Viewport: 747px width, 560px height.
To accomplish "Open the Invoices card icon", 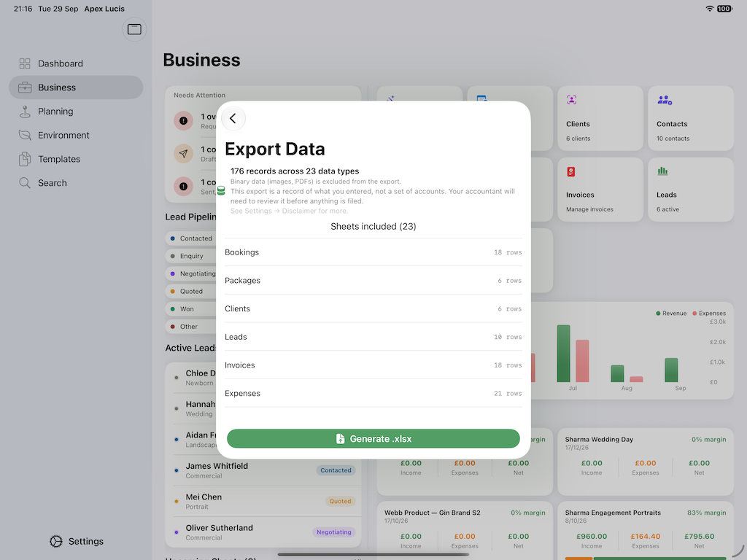I will click(x=571, y=172).
